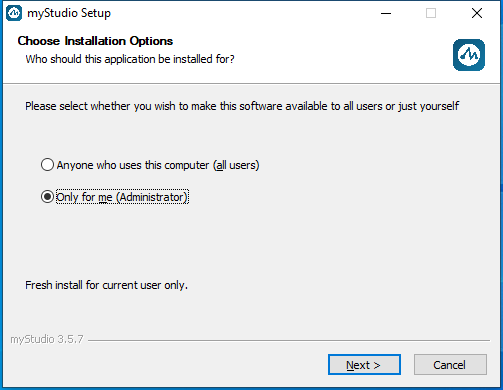Image resolution: width=503 pixels, height=390 pixels.
Task: Click the 'Only for me (Administrator)' label text
Action: tap(122, 197)
